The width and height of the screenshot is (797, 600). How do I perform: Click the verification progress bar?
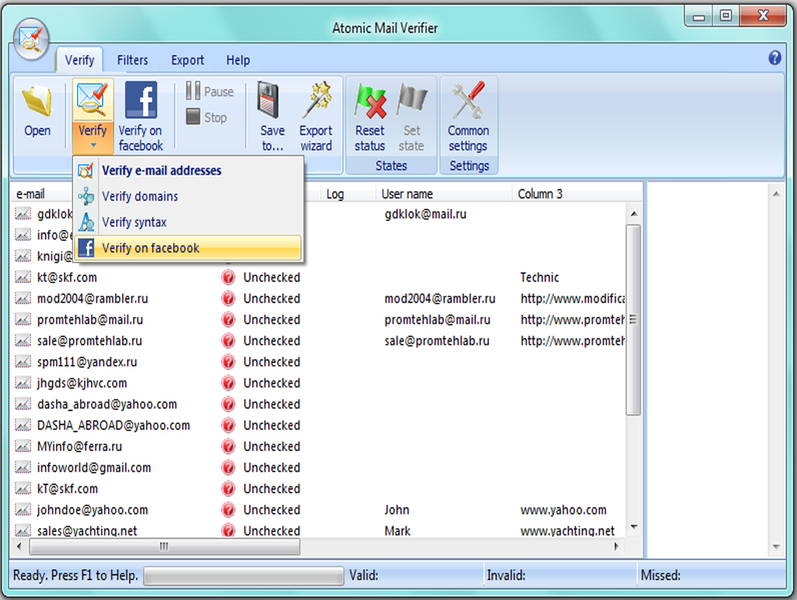243,576
